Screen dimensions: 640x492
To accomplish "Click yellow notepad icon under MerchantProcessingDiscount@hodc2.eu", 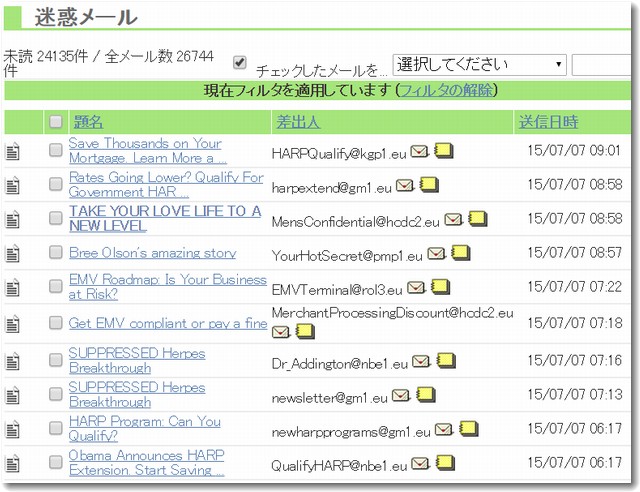I will point(305,331).
